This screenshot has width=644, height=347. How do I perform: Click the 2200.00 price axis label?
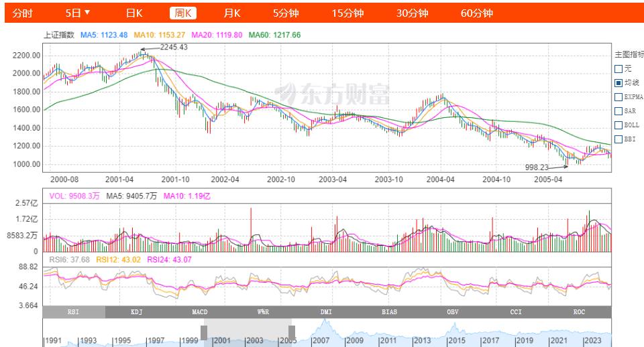coord(26,56)
